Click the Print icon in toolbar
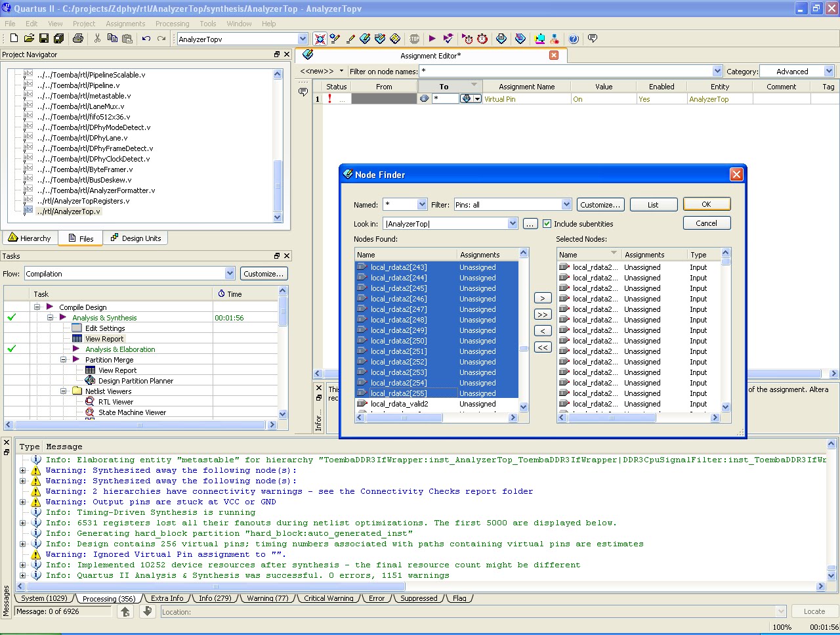Image resolution: width=840 pixels, height=635 pixels. click(78, 39)
